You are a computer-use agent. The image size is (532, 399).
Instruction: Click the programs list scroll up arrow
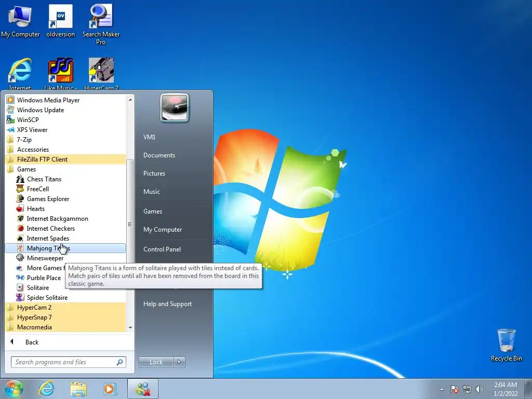pos(130,100)
